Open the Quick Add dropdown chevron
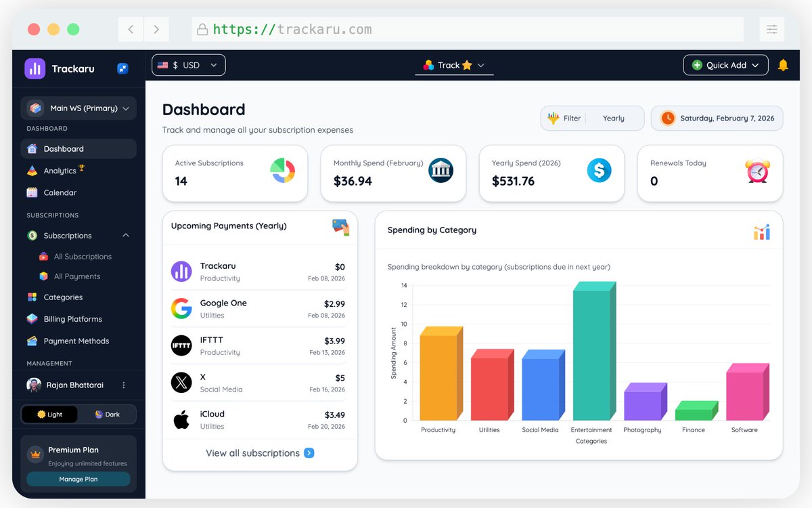 756,65
